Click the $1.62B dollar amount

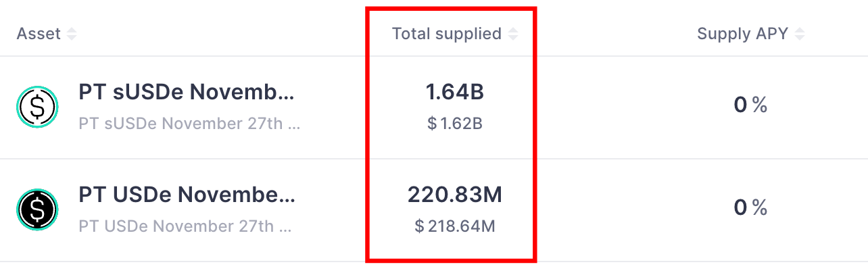[x=455, y=124]
